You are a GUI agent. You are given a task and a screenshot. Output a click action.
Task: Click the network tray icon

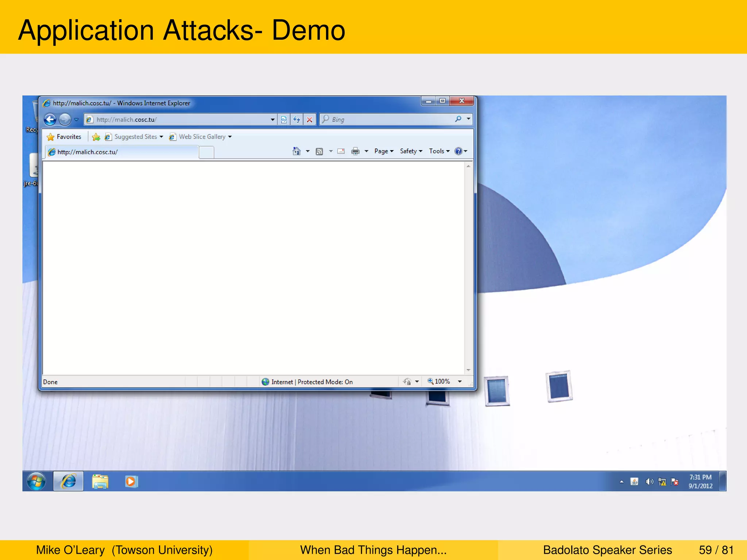coord(662,482)
